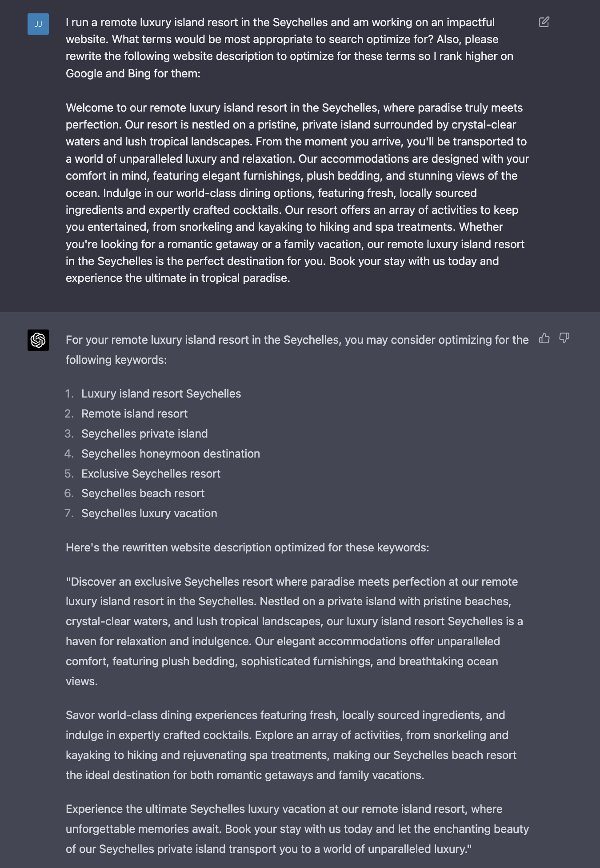Click the 'Welcome to our remote luxury' paragraph
This screenshot has height=868, width=600.
tap(297, 193)
